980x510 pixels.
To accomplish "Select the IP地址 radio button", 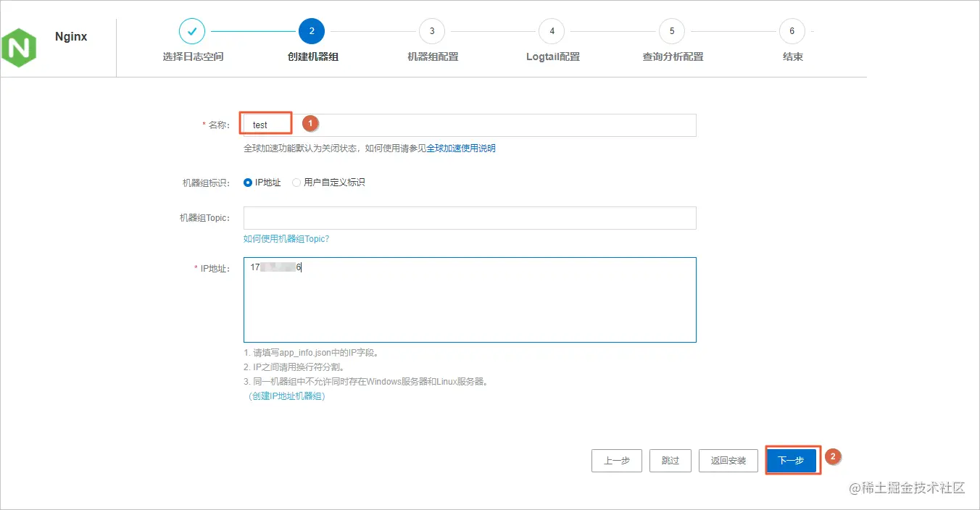I will (x=248, y=183).
